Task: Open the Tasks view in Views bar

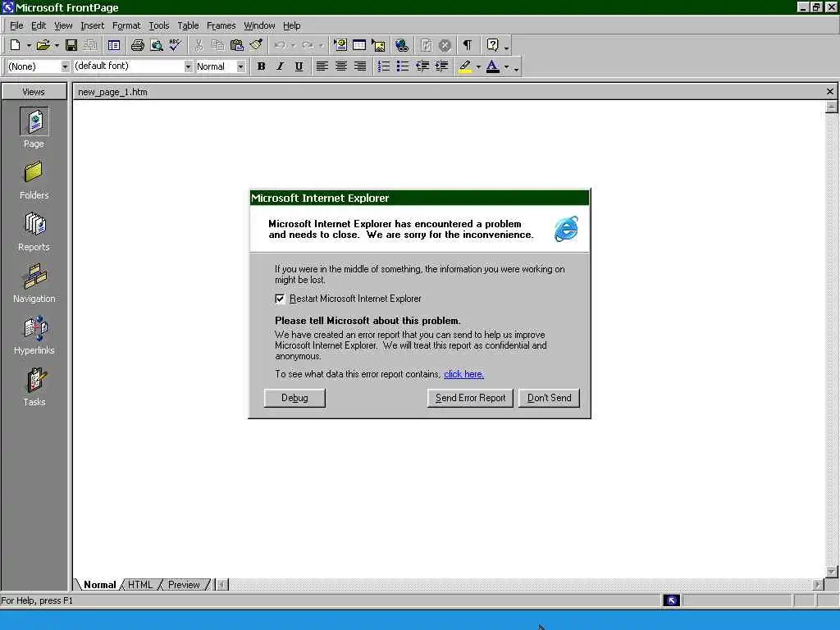Action: (x=34, y=387)
